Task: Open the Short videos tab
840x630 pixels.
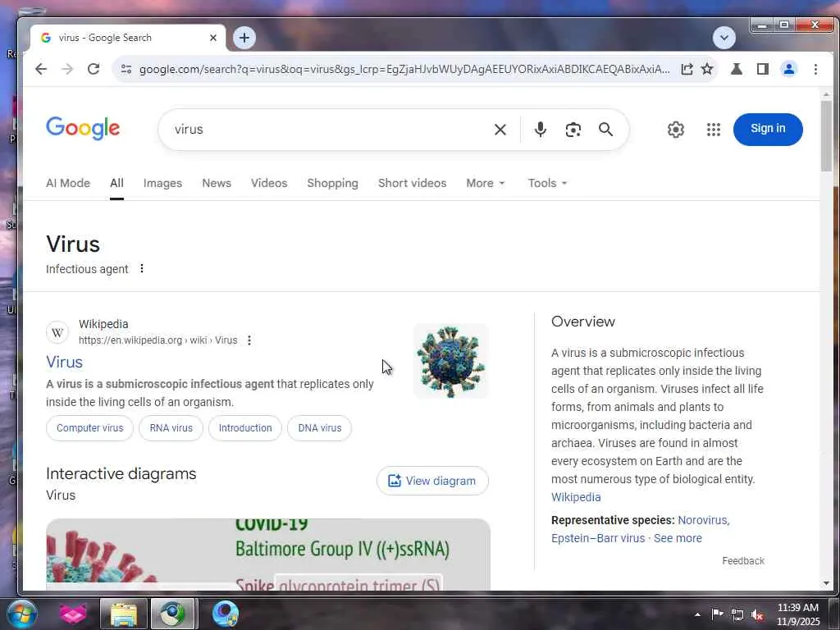Action: click(x=412, y=183)
